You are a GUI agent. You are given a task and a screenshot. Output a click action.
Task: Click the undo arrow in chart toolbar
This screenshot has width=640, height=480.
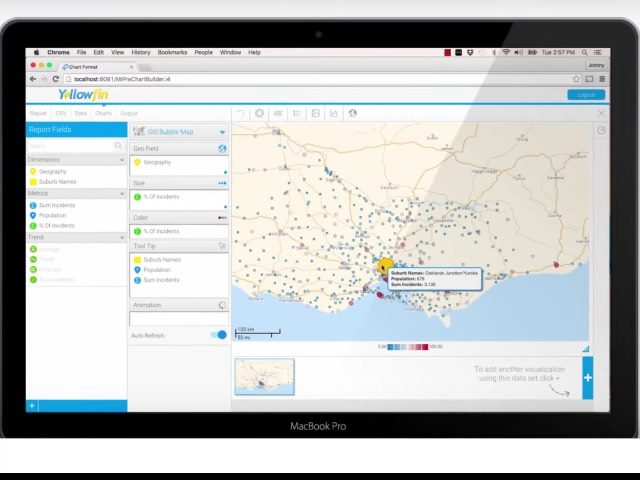[240, 114]
